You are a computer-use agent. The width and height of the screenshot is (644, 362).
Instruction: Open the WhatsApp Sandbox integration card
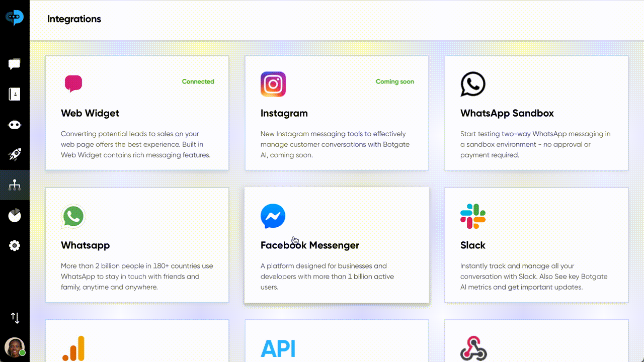click(x=536, y=113)
